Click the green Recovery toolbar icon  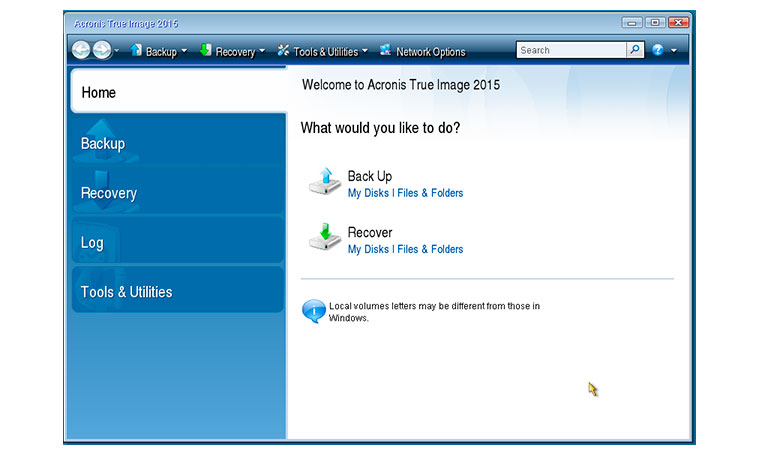coord(206,50)
